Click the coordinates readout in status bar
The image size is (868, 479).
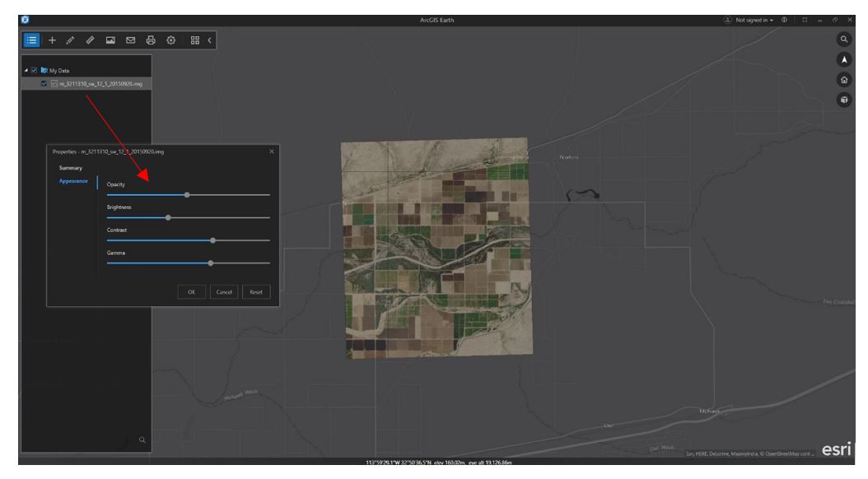coord(438,463)
